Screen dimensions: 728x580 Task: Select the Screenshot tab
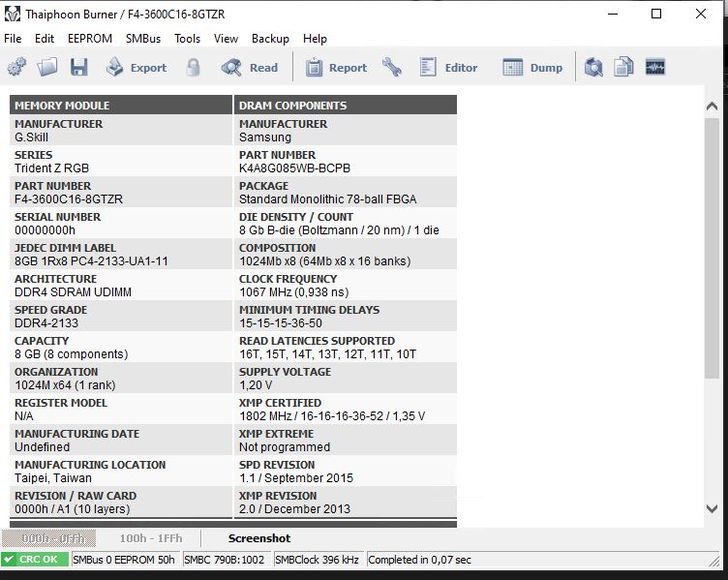(259, 538)
